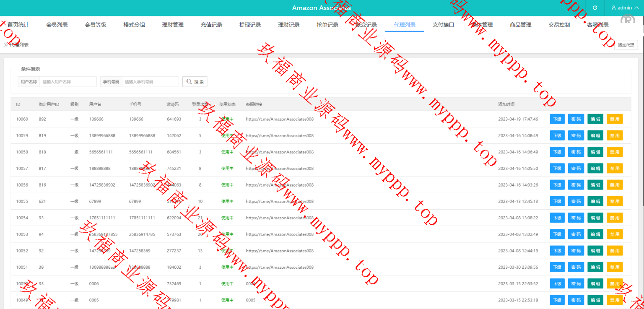Open the 充值记录 tab
Screen dimensions: 644x309
point(211,25)
